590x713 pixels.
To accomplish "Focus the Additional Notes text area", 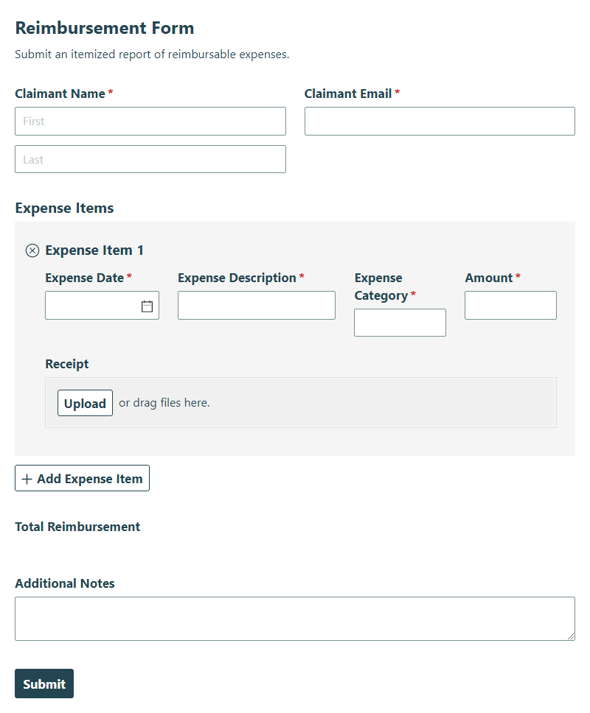I will 295,619.
